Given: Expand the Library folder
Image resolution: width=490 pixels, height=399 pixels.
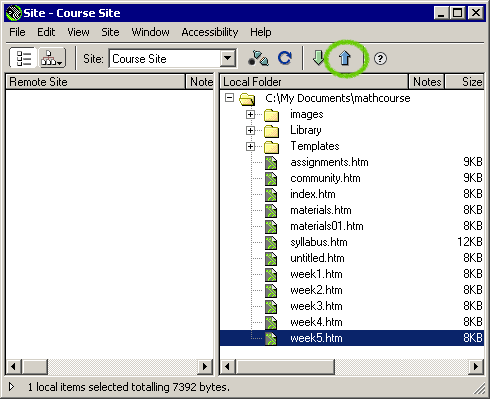Looking at the screenshot, I should [250, 130].
